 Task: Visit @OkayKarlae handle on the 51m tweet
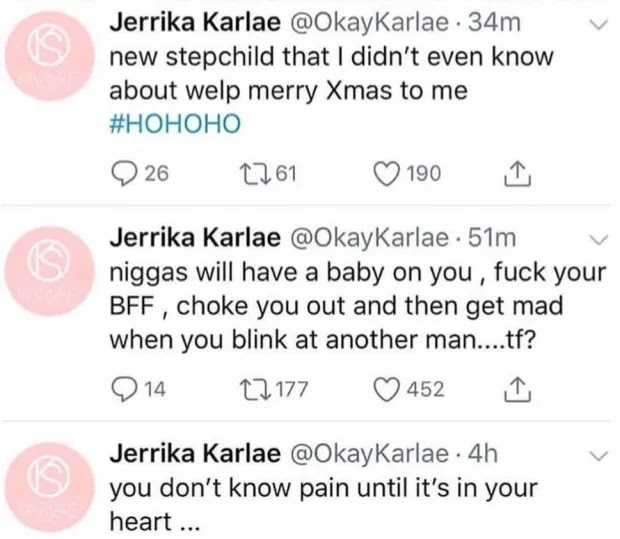(x=370, y=239)
